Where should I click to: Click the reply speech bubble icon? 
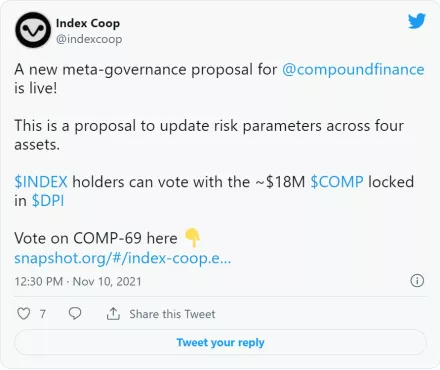(x=75, y=314)
